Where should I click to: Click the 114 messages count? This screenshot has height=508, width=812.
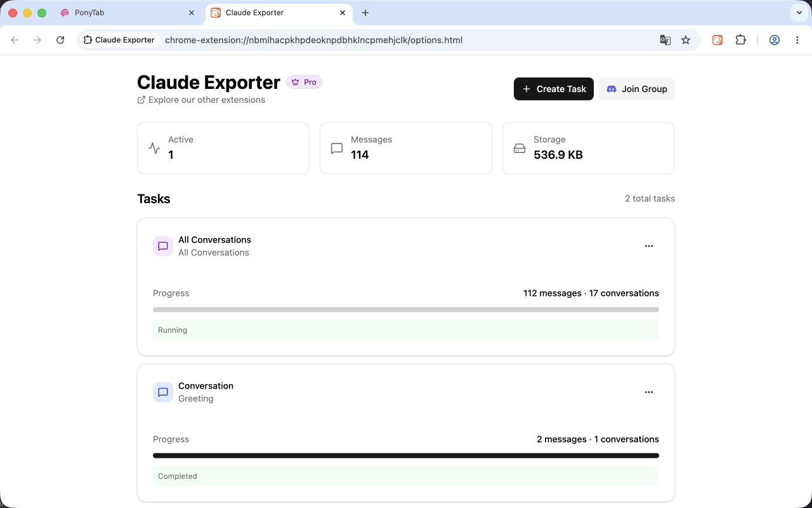(x=360, y=155)
